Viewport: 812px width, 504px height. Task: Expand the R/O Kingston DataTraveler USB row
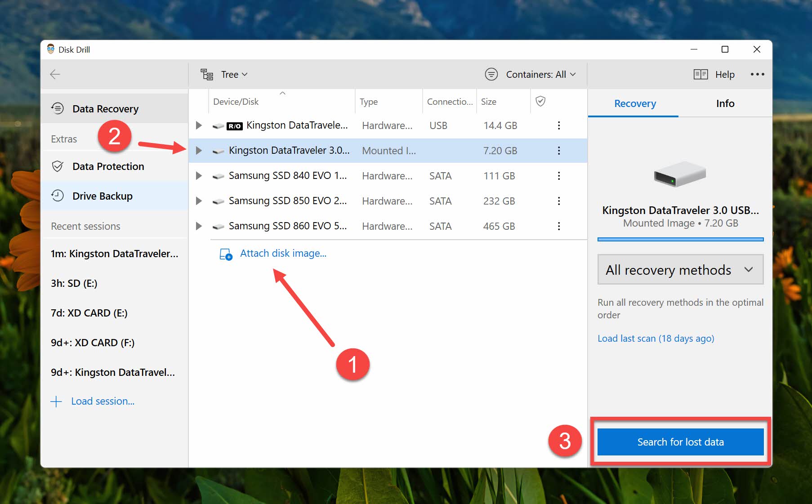pyautogui.click(x=199, y=125)
